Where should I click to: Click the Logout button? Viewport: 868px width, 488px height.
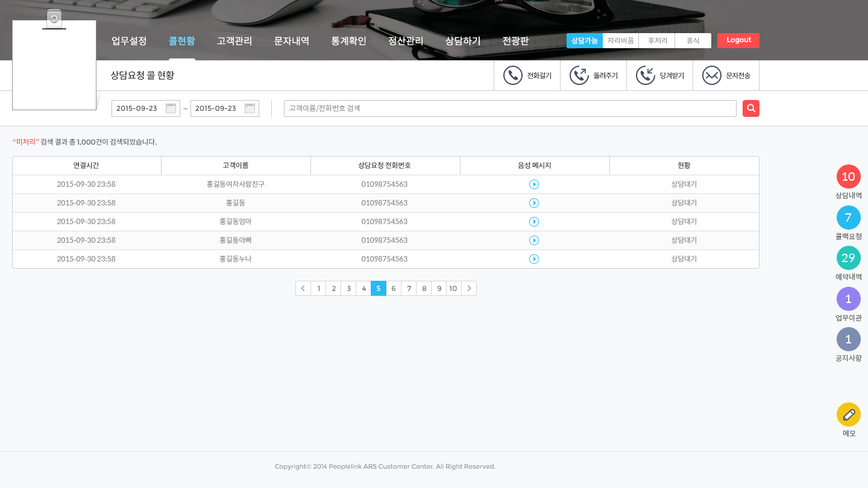(x=738, y=40)
